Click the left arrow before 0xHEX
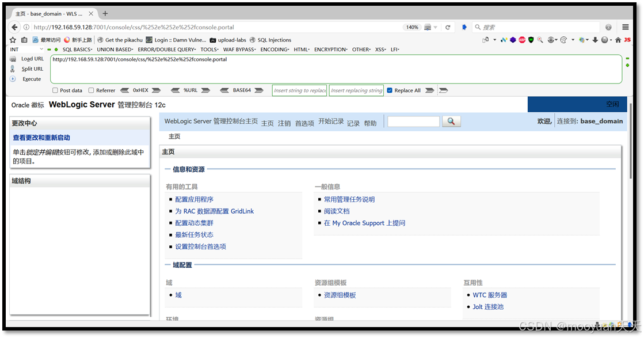 coord(124,90)
